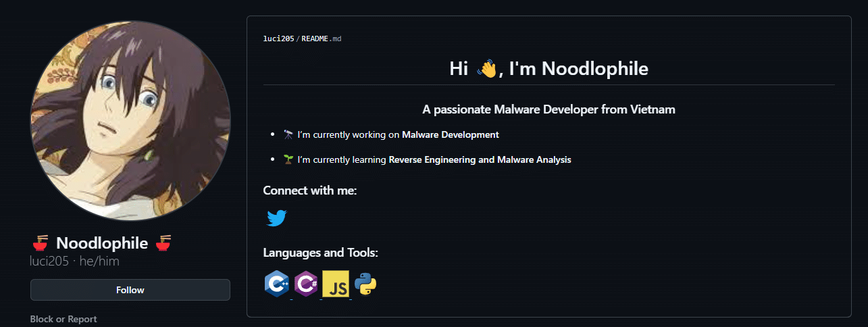Click the "Connect with me:" heading
868x327 pixels.
point(309,191)
